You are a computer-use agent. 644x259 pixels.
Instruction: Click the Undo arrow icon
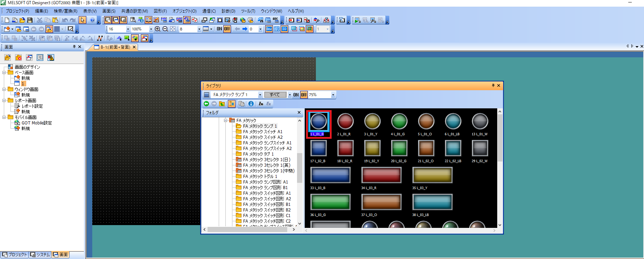[x=65, y=20]
